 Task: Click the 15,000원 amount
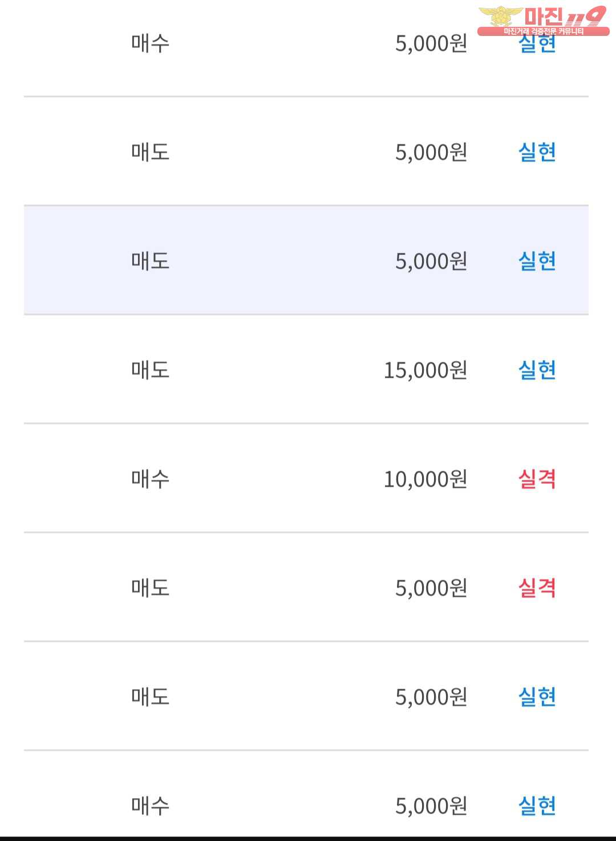click(x=425, y=370)
